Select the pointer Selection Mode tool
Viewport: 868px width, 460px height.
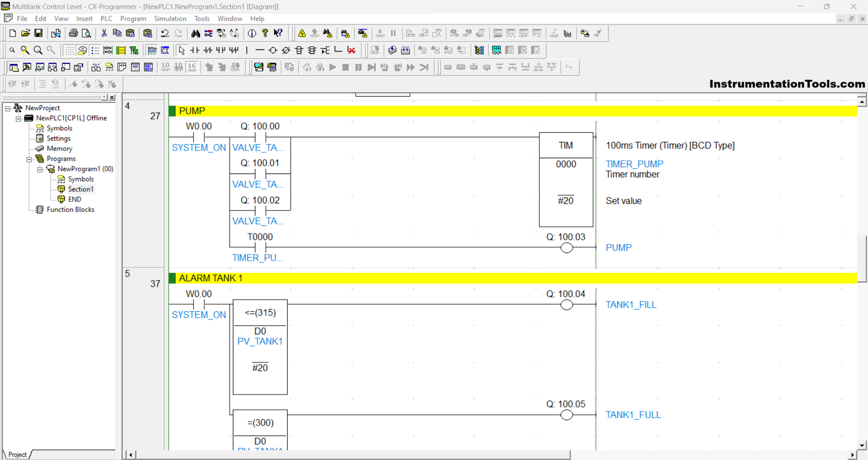(182, 50)
